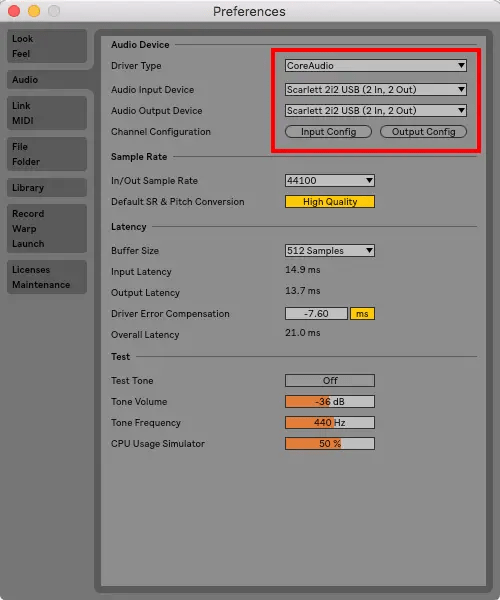Click the CPU Usage Simulator 50% slider

coord(330,444)
